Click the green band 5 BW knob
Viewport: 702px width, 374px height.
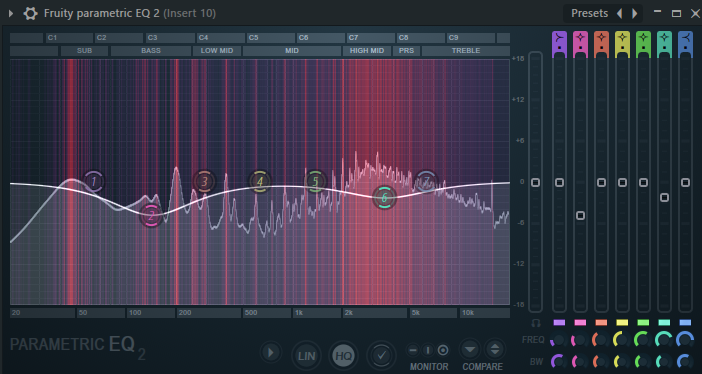pyautogui.click(x=643, y=361)
